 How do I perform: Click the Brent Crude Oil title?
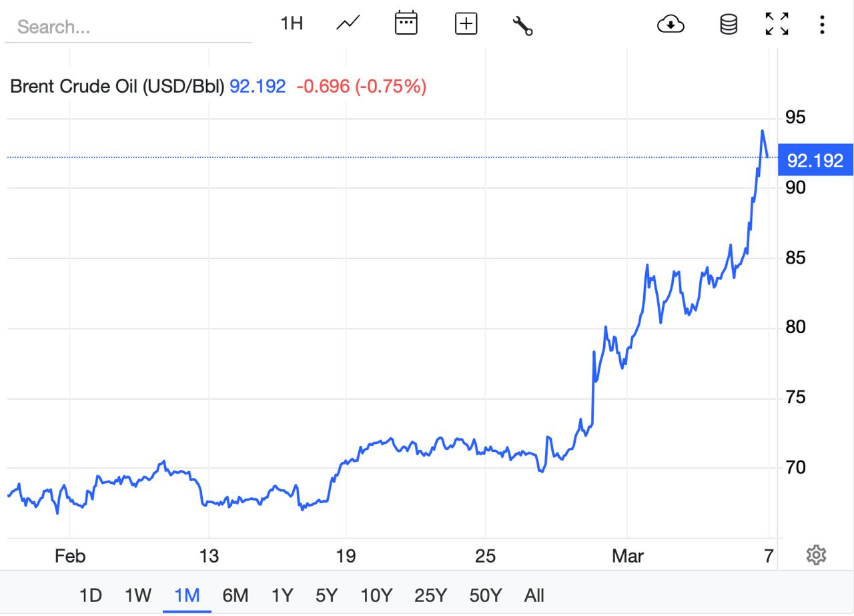pos(117,86)
